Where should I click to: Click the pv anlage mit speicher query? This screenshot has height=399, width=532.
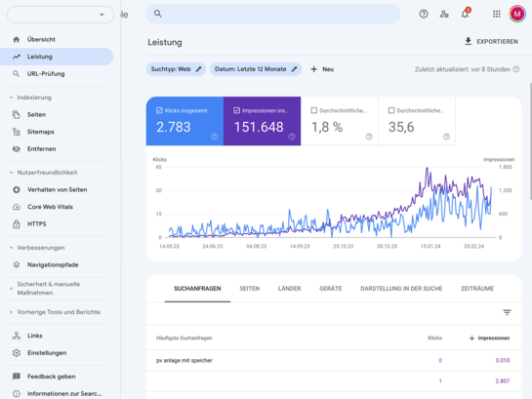184,360
